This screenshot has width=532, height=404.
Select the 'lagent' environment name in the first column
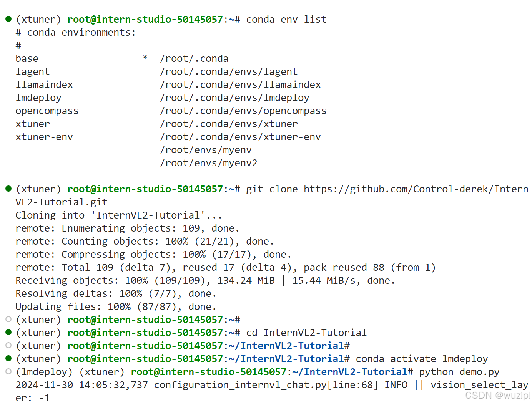pyautogui.click(x=33, y=71)
